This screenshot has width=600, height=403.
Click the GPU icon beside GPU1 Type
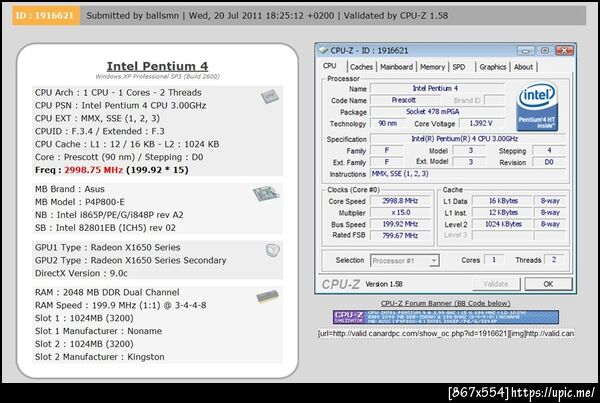[x=273, y=250]
